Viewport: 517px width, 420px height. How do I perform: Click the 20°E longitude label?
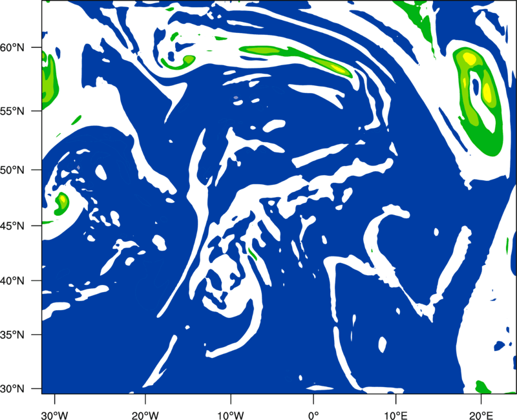pyautogui.click(x=481, y=415)
